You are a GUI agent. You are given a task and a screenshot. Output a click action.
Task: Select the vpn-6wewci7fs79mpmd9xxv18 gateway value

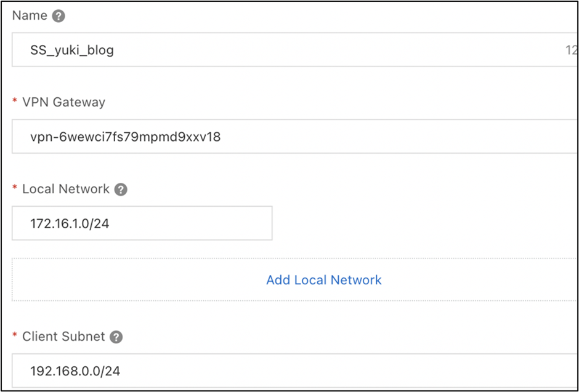[126, 137]
